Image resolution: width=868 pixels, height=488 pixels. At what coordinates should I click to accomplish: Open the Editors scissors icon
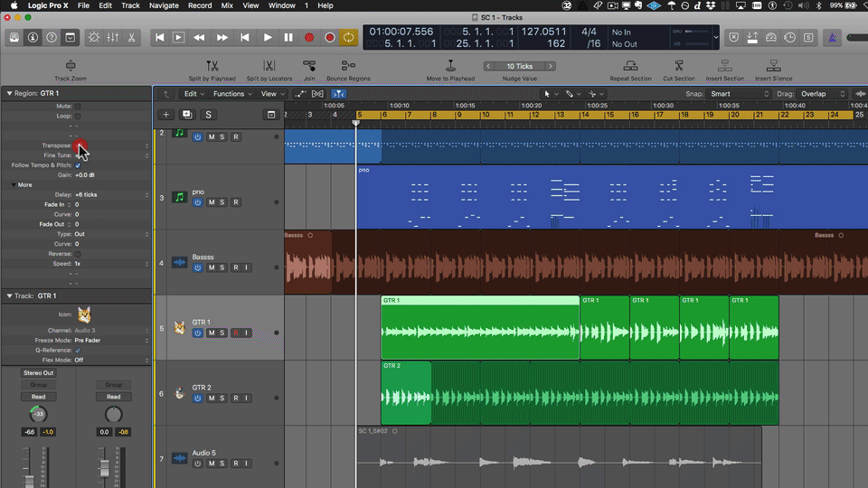pos(132,38)
